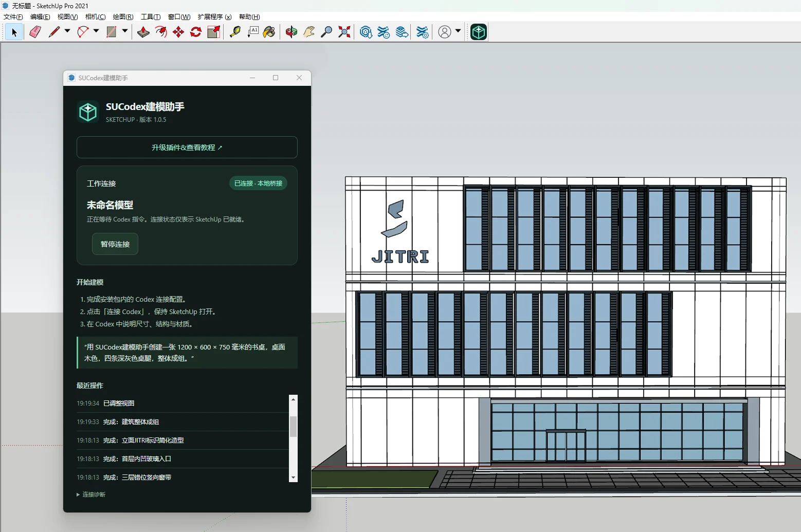Viewport: 801px width, 532px height.
Task: Open the 3D Warehouse icon
Action: click(366, 32)
